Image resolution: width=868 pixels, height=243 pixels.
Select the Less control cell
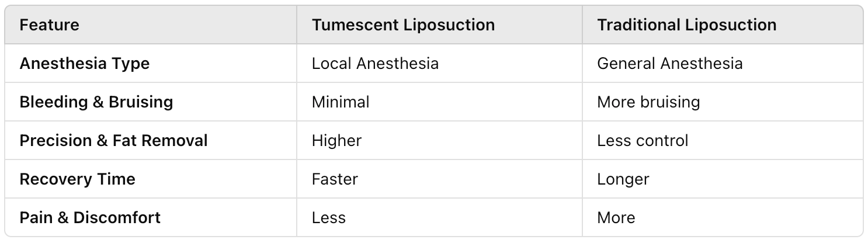click(x=643, y=140)
